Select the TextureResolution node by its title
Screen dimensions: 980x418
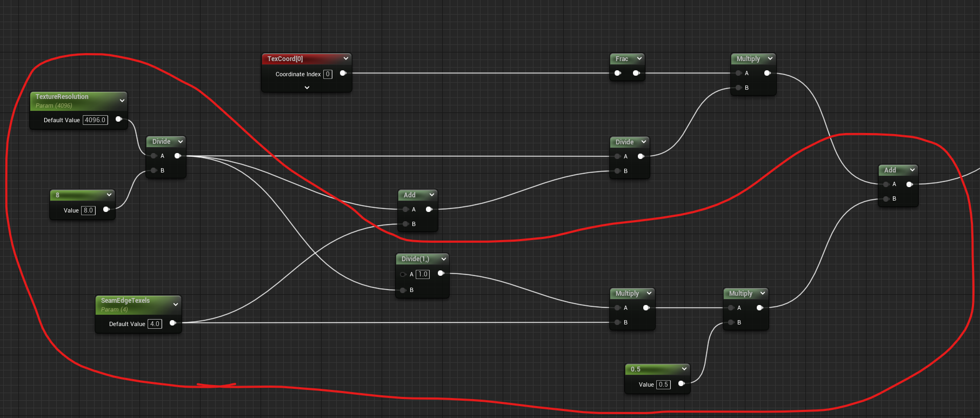[x=62, y=97]
